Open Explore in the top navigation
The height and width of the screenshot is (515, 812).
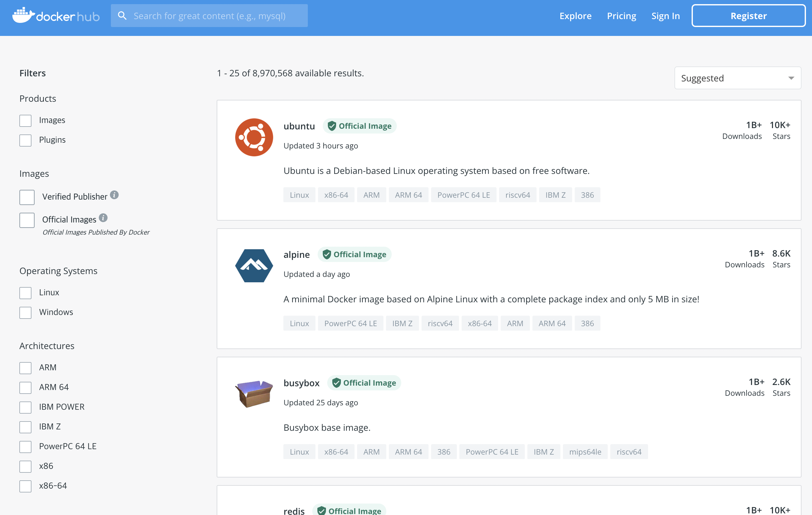coord(575,16)
